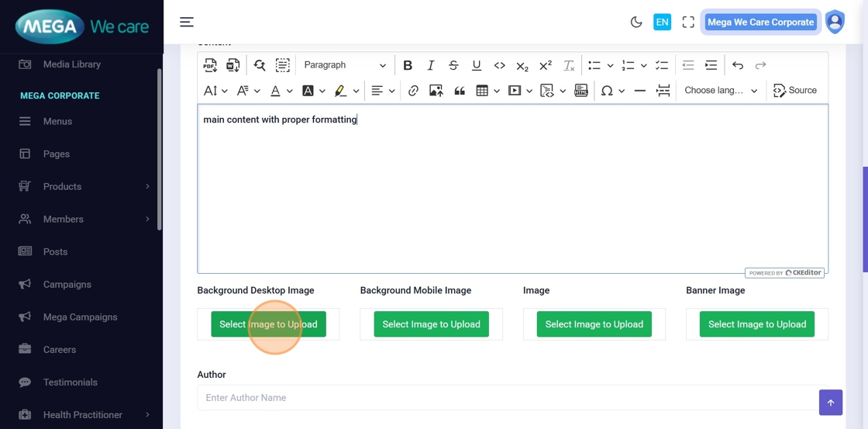Click the undo arrow in editor
Image resolution: width=868 pixels, height=429 pixels.
pos(738,65)
